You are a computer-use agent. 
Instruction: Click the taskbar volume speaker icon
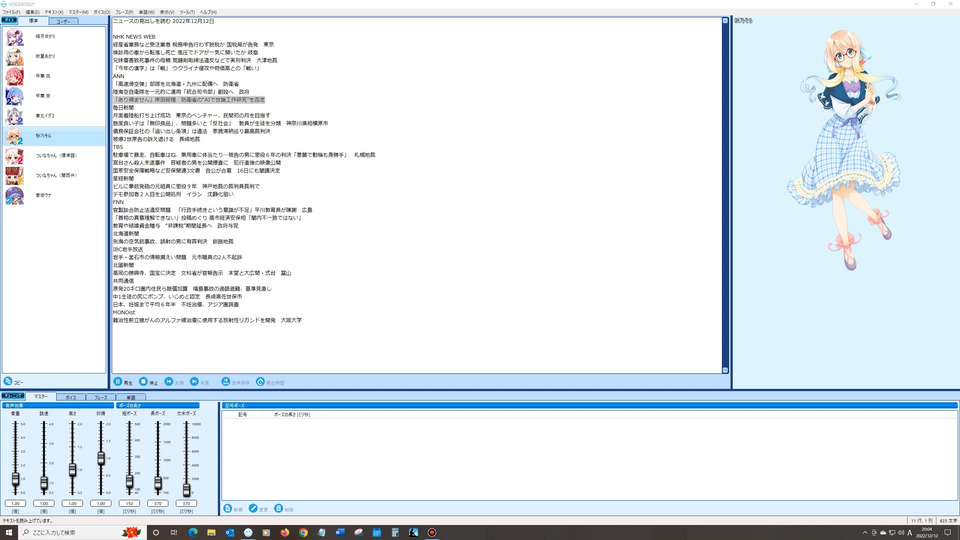(901, 533)
